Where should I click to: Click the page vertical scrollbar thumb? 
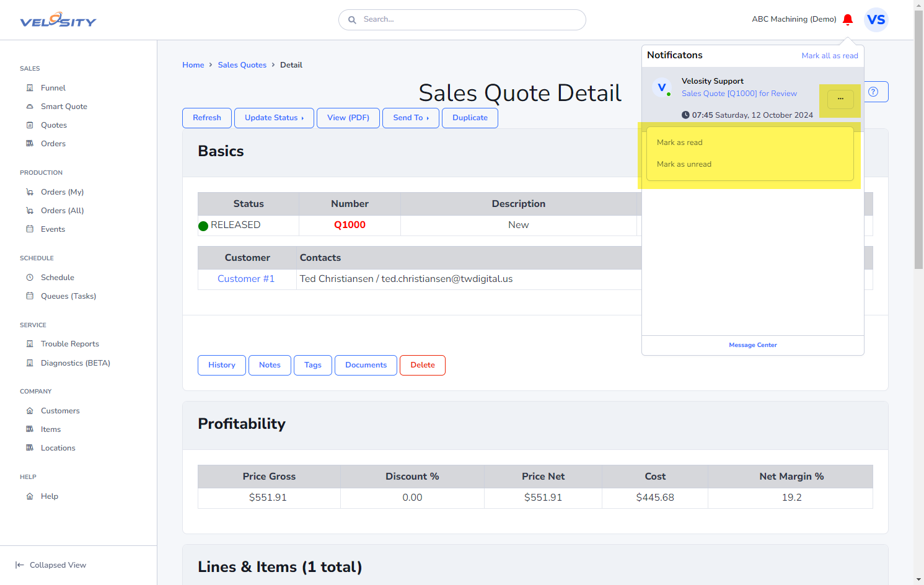click(919, 139)
